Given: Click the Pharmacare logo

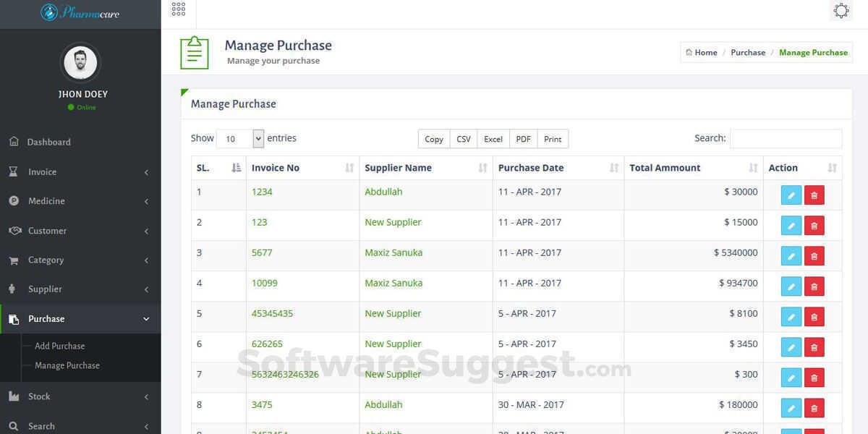Looking at the screenshot, I should [x=80, y=13].
